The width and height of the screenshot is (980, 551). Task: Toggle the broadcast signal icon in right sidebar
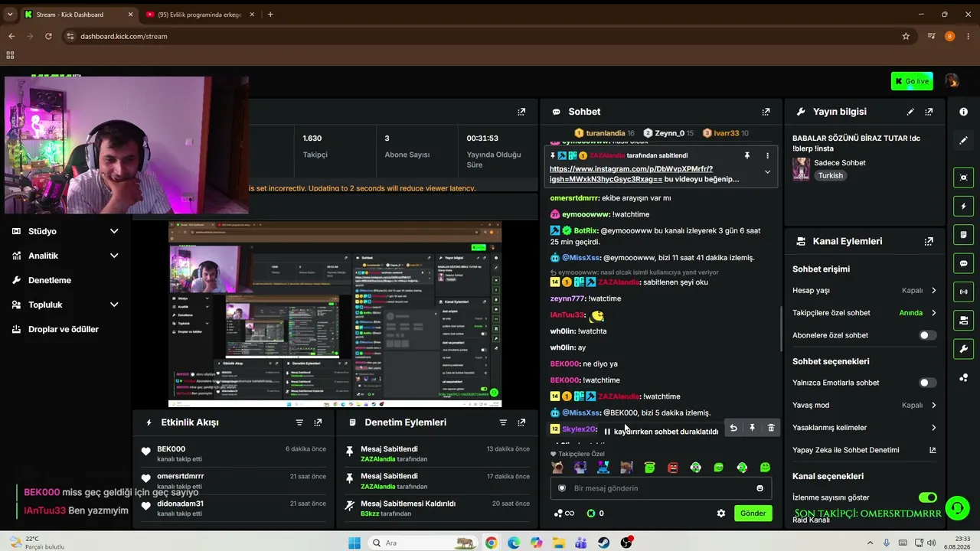click(963, 292)
